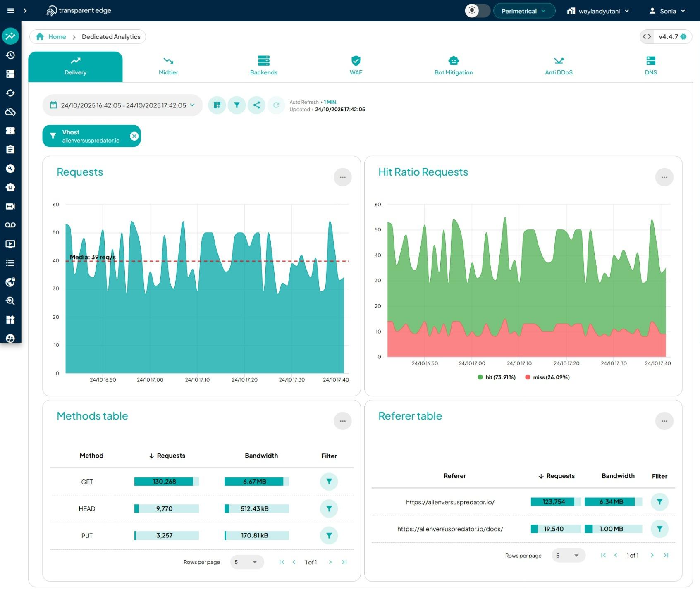Remove the Vhost alienversuspredator.io filter
This screenshot has width=700, height=594.
134,136
